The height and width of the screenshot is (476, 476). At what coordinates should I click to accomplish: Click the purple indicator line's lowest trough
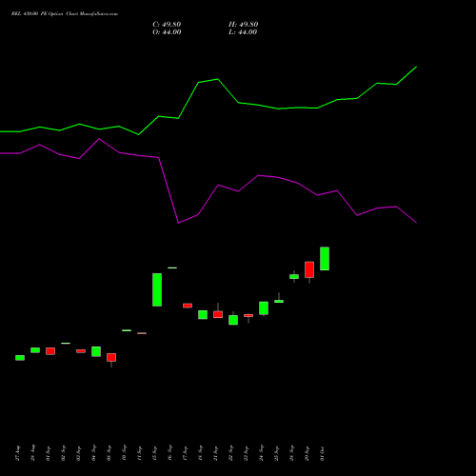[x=178, y=223]
